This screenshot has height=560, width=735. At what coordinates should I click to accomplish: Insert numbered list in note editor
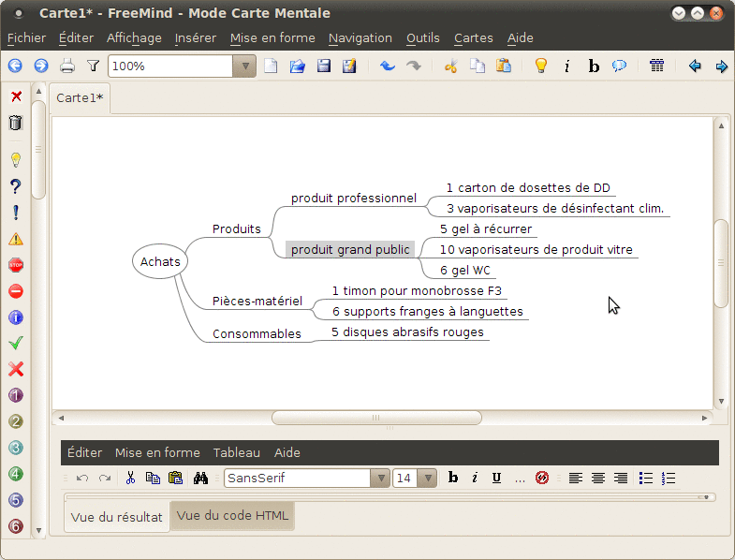(x=669, y=478)
